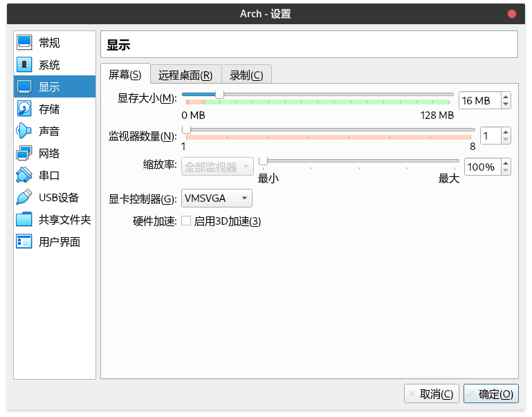Open the 网络 (Network) icon
The height and width of the screenshot is (417, 532).
pos(24,153)
